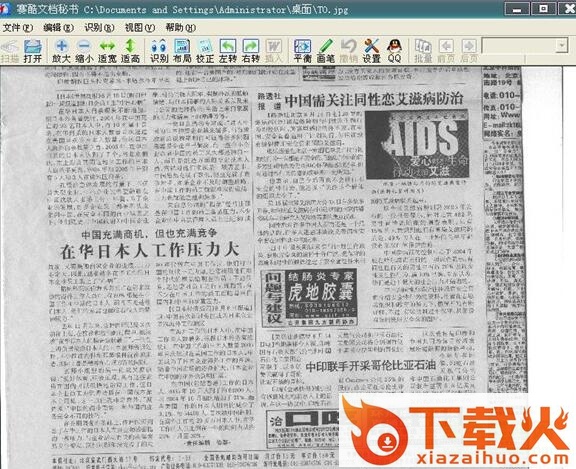
Task: Click the AIDS photo in the newspaper
Action: (x=417, y=145)
